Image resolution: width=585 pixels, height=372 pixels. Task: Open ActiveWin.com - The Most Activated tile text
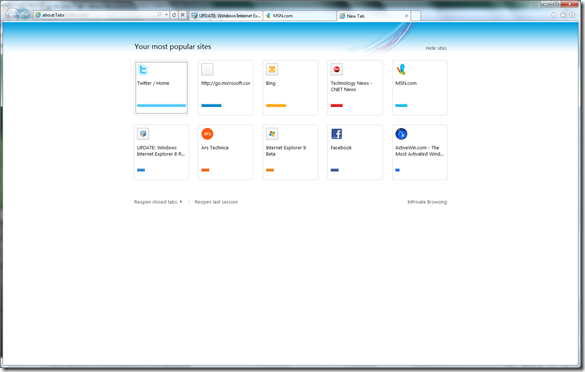click(x=419, y=151)
